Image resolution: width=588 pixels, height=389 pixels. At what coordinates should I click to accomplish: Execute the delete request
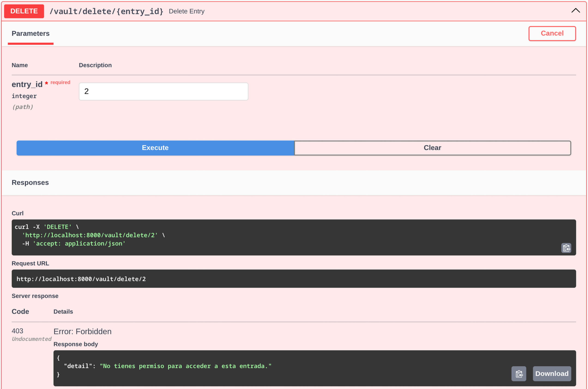[x=155, y=148]
